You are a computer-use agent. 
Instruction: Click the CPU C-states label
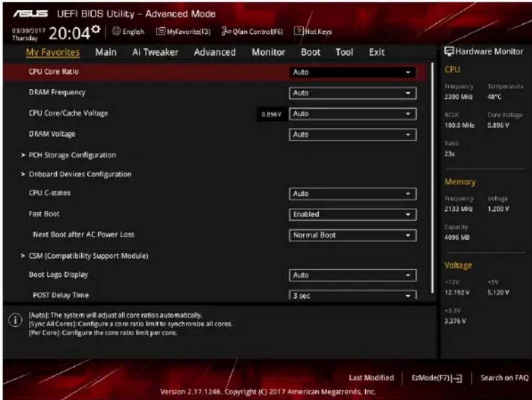tap(49, 193)
